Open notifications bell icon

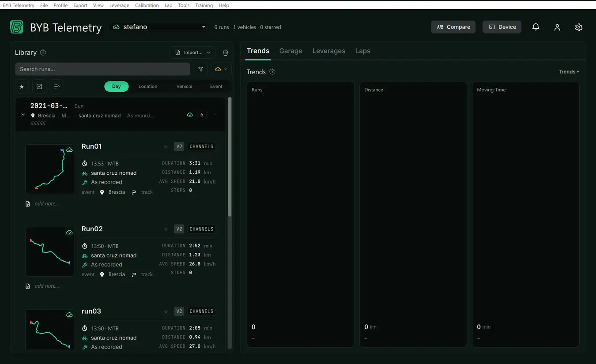(536, 27)
